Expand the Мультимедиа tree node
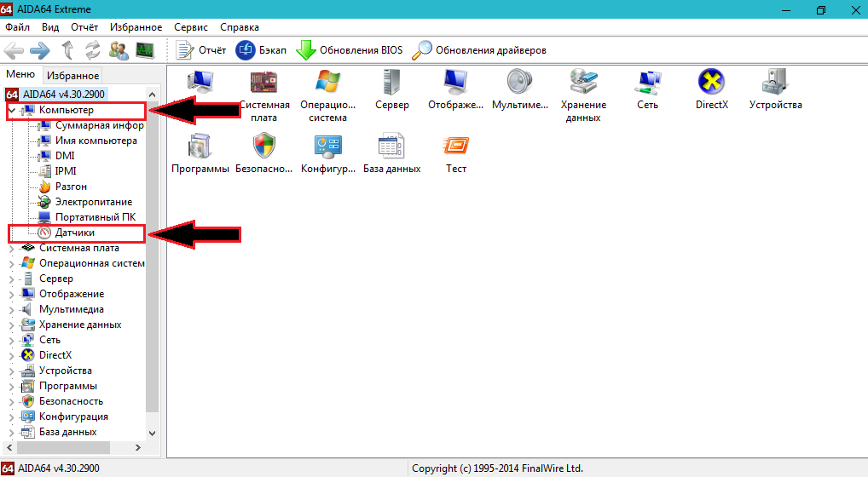Viewport: 868px width, 477px height. [x=12, y=309]
